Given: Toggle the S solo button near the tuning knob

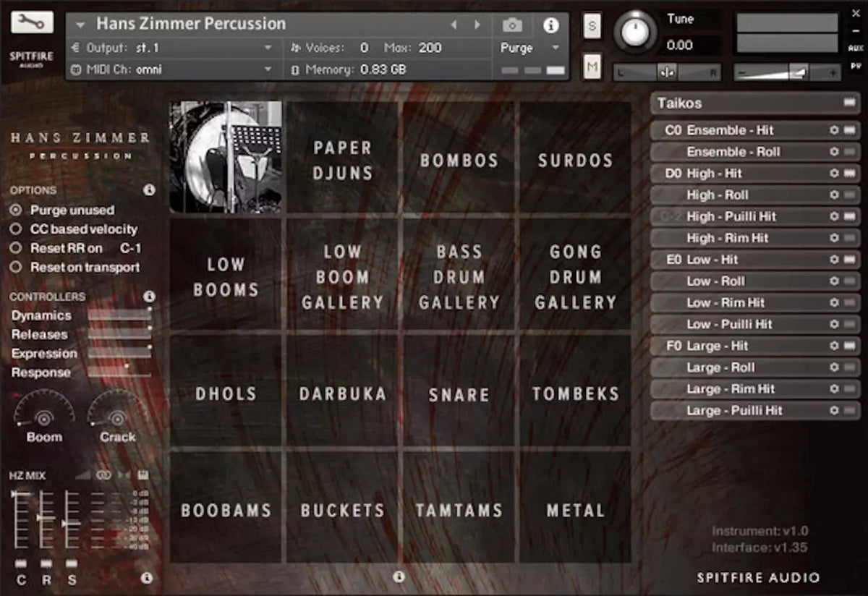Looking at the screenshot, I should [x=592, y=25].
